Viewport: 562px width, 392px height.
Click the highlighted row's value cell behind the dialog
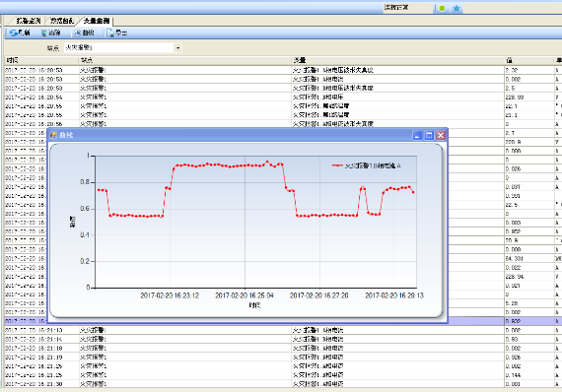[x=529, y=321]
